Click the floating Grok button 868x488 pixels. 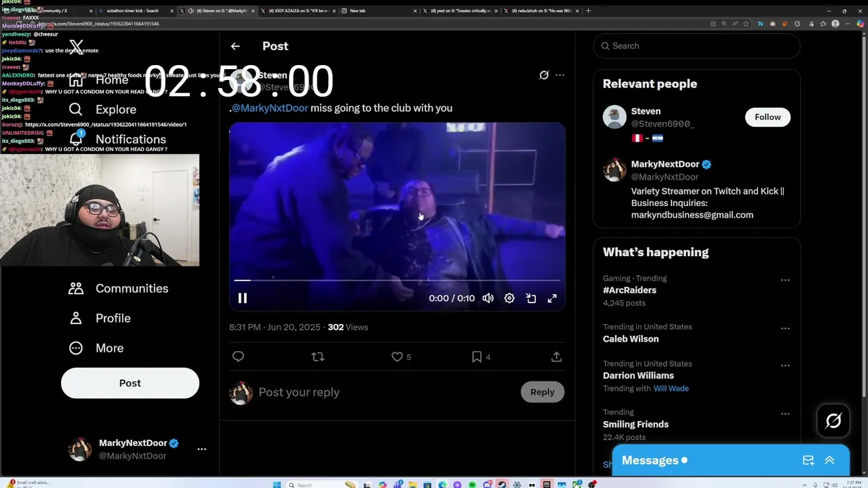(833, 421)
